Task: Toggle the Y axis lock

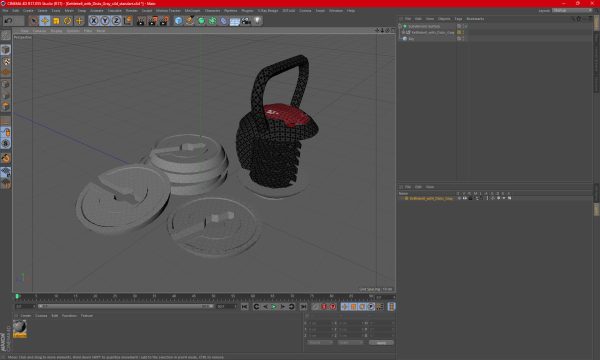Action: pyautogui.click(x=105, y=21)
